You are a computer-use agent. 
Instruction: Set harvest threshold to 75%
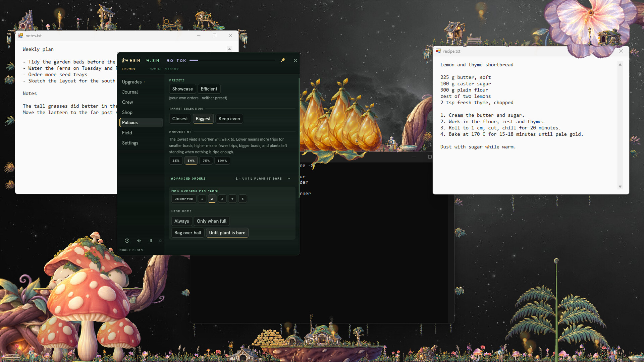point(206,161)
